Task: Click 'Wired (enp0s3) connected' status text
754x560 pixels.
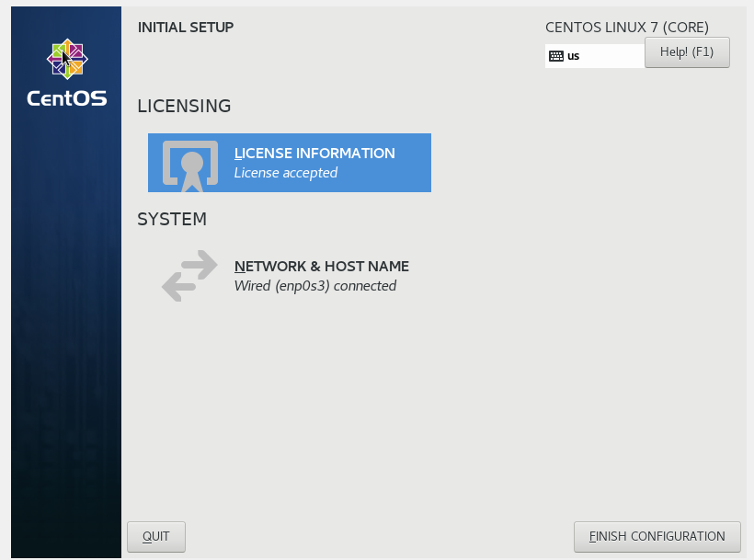Action: 315,286
